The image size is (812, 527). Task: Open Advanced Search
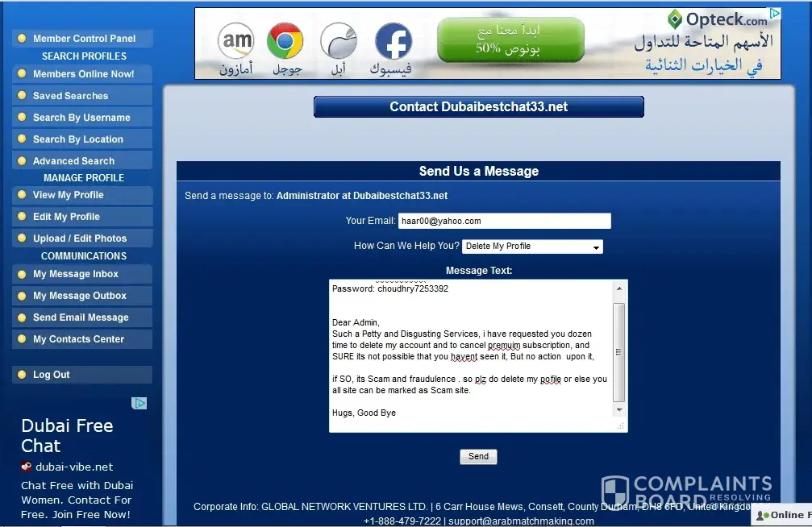(82, 161)
